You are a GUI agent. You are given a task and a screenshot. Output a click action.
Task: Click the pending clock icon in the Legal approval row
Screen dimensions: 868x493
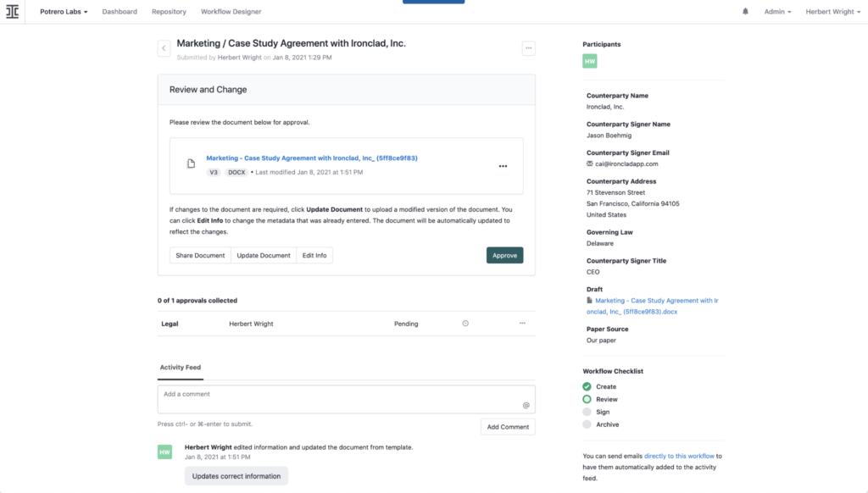(x=465, y=324)
